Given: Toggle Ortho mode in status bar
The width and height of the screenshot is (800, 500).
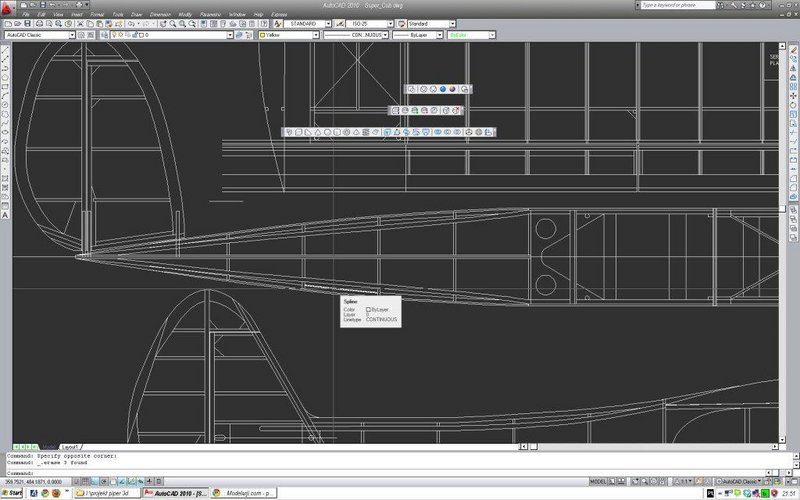Looking at the screenshot, I should [94, 481].
